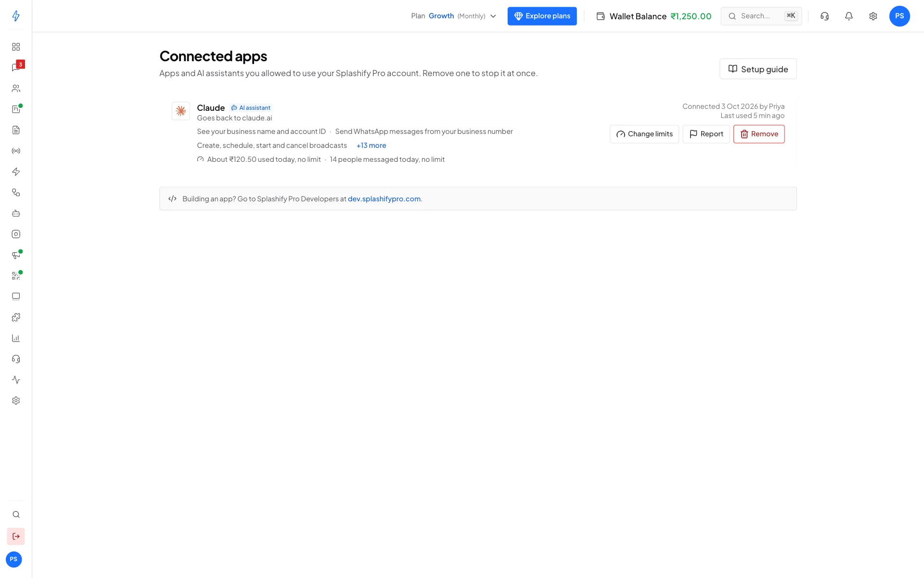Open the PS avatar at sidebar bottom
The height and width of the screenshot is (578, 924).
(x=13, y=559)
